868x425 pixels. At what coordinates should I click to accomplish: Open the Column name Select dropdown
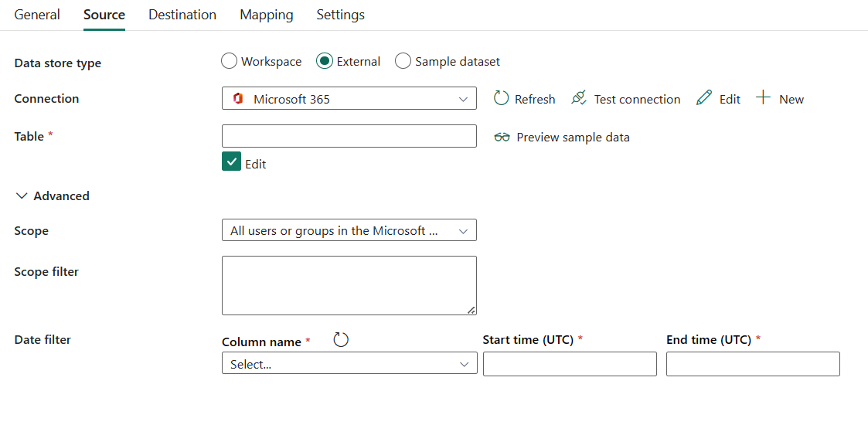(x=349, y=364)
